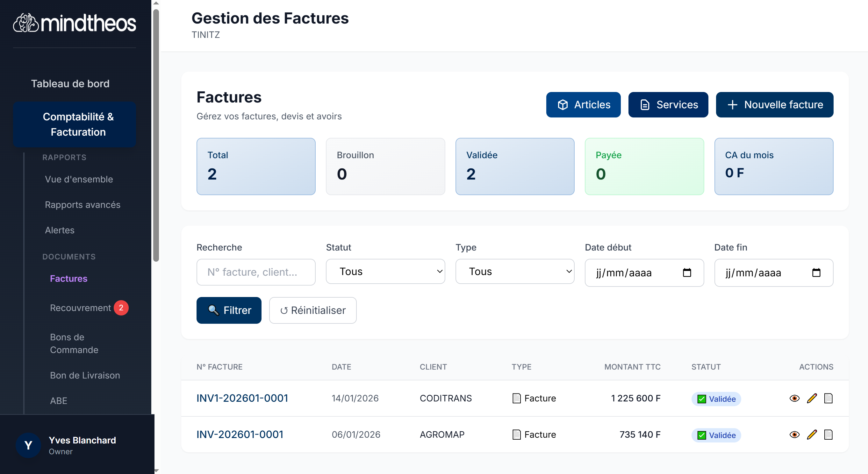Focus the Recherche invoice search field
This screenshot has height=474, width=868.
(x=256, y=272)
